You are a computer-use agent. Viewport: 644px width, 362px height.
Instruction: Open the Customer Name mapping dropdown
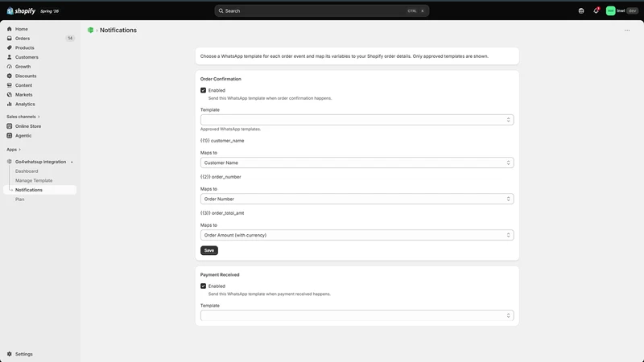[357, 163]
